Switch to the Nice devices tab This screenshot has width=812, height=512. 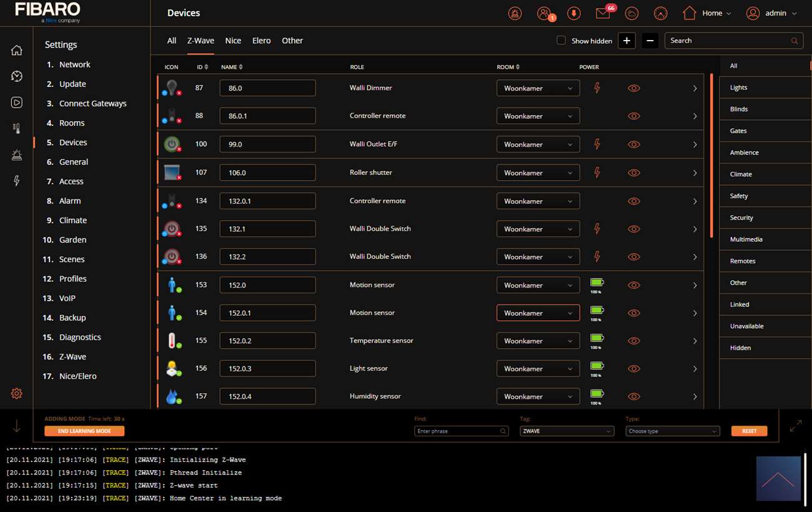coord(233,41)
